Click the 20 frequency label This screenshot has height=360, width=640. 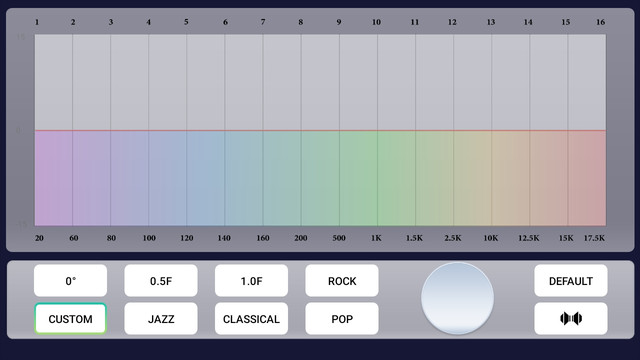click(39, 238)
